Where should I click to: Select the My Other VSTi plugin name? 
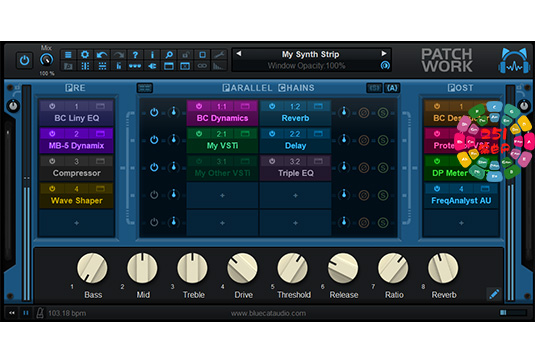(222, 173)
